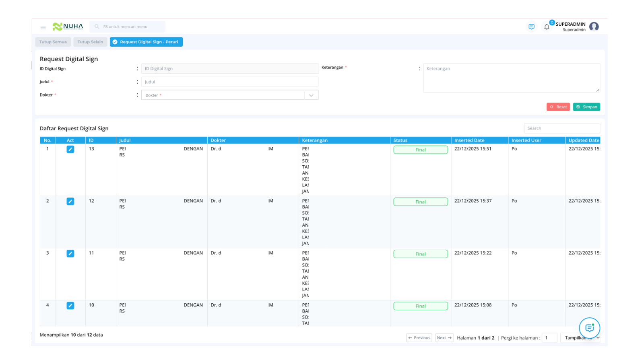
Task: Click the NUHA logo
Action: pos(68,27)
